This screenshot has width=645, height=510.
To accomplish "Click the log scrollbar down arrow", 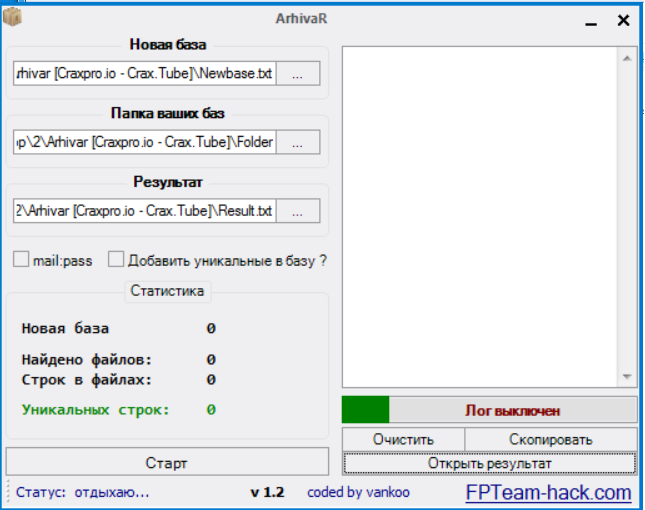I will pos(627,376).
